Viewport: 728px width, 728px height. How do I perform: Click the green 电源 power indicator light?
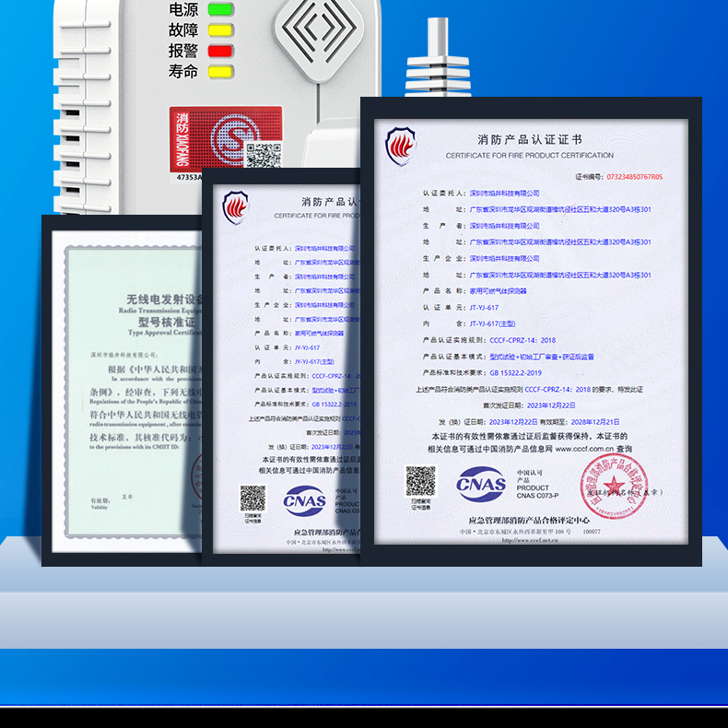pyautogui.click(x=220, y=9)
